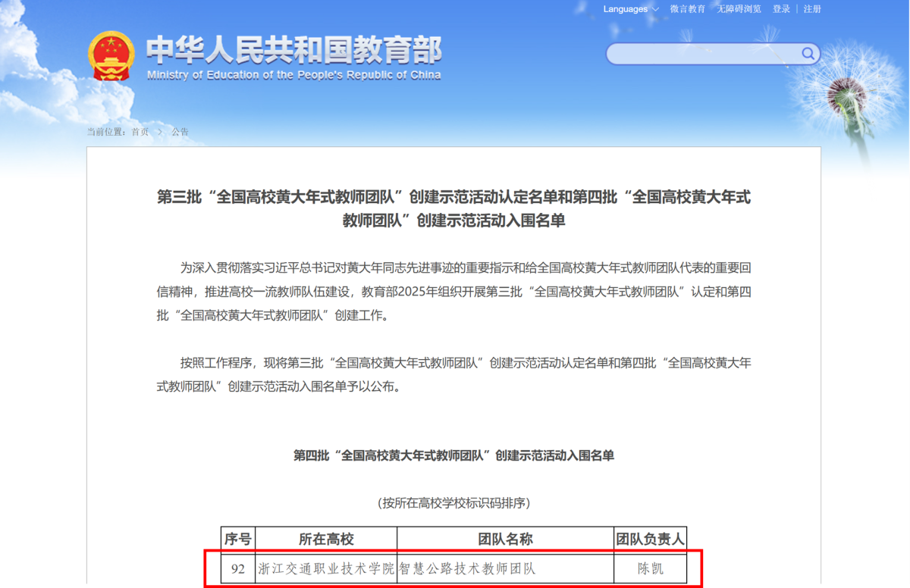The width and height of the screenshot is (910, 588).
Task: Click the national emblem logo
Action: (111, 57)
